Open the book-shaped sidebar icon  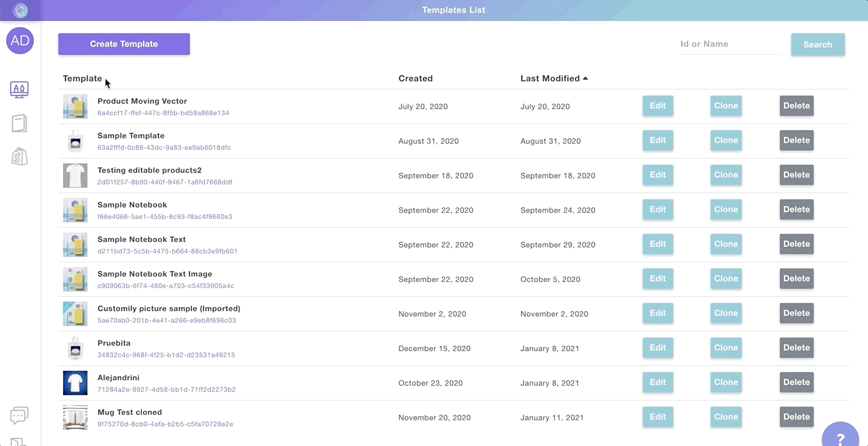20,123
